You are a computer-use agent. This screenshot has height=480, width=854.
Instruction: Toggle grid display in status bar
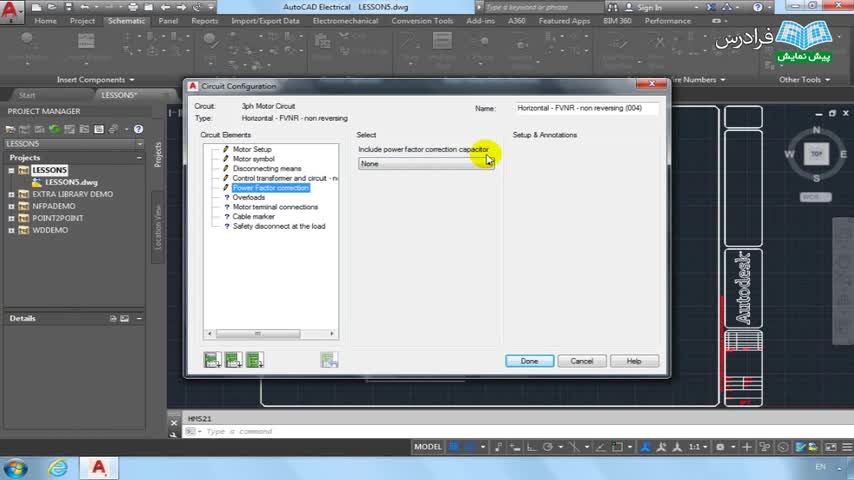pos(453,447)
